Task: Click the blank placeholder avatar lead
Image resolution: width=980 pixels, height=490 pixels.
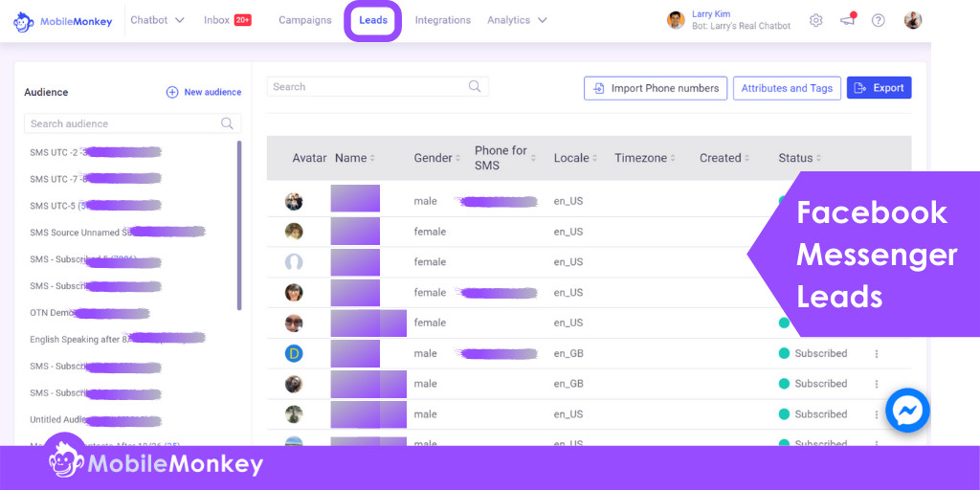Action: pyautogui.click(x=294, y=262)
